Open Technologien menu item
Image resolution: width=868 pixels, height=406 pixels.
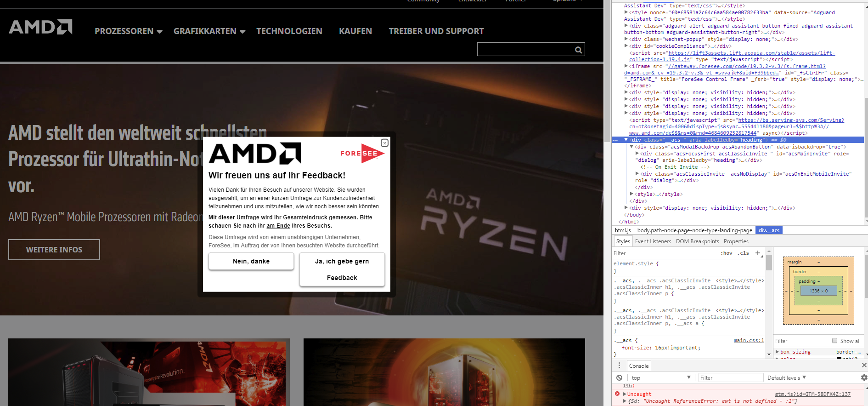pyautogui.click(x=289, y=31)
